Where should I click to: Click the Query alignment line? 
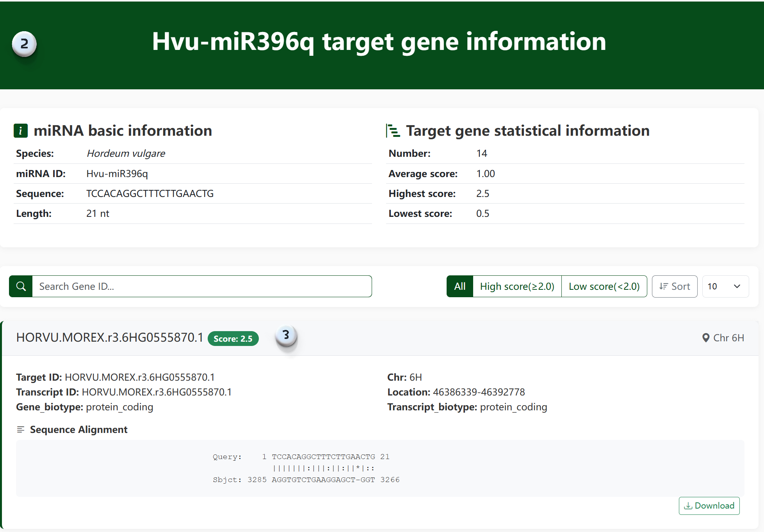click(301, 457)
